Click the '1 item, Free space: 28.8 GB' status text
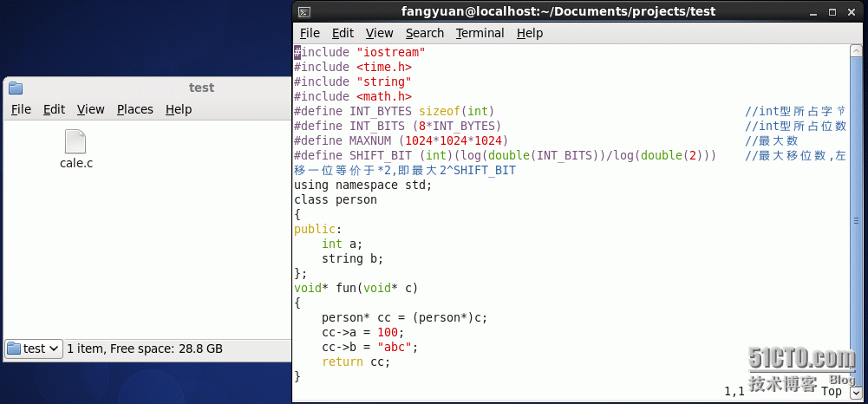The height and width of the screenshot is (404, 868). coord(145,349)
